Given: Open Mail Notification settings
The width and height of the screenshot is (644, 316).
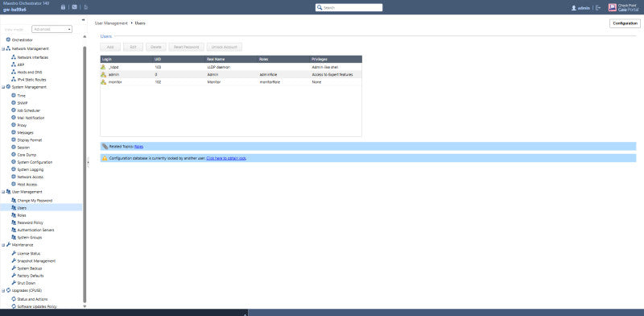Looking at the screenshot, I should [x=31, y=118].
